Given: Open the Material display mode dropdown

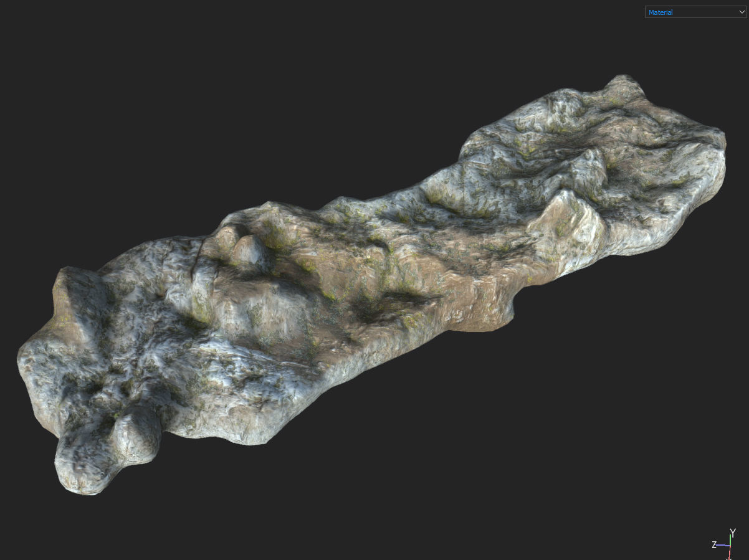Looking at the screenshot, I should tap(695, 12).
